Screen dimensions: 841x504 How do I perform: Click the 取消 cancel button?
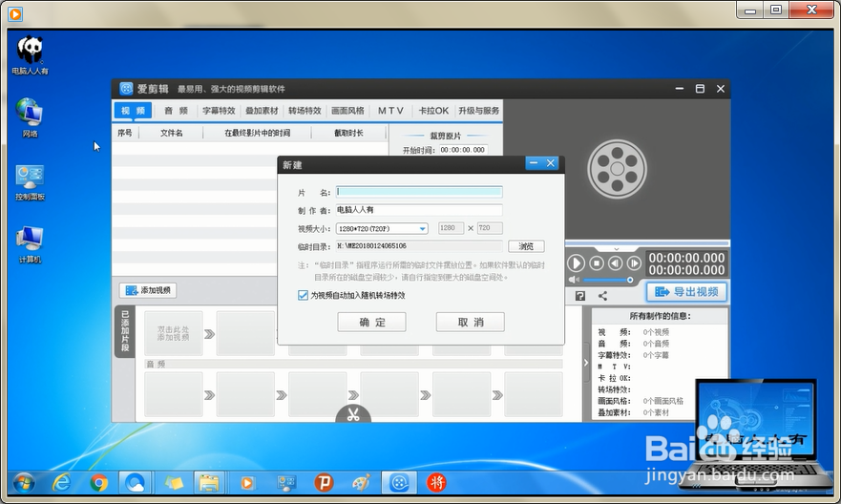point(471,323)
